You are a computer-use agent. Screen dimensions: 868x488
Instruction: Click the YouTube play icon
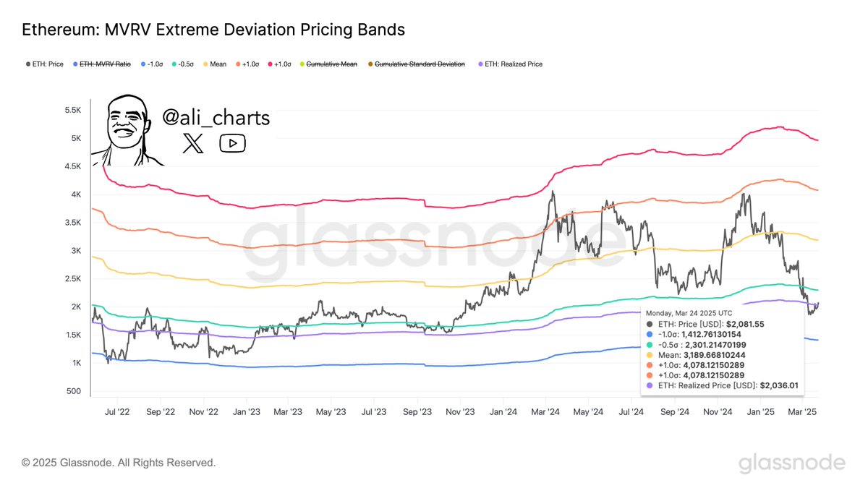[232, 142]
